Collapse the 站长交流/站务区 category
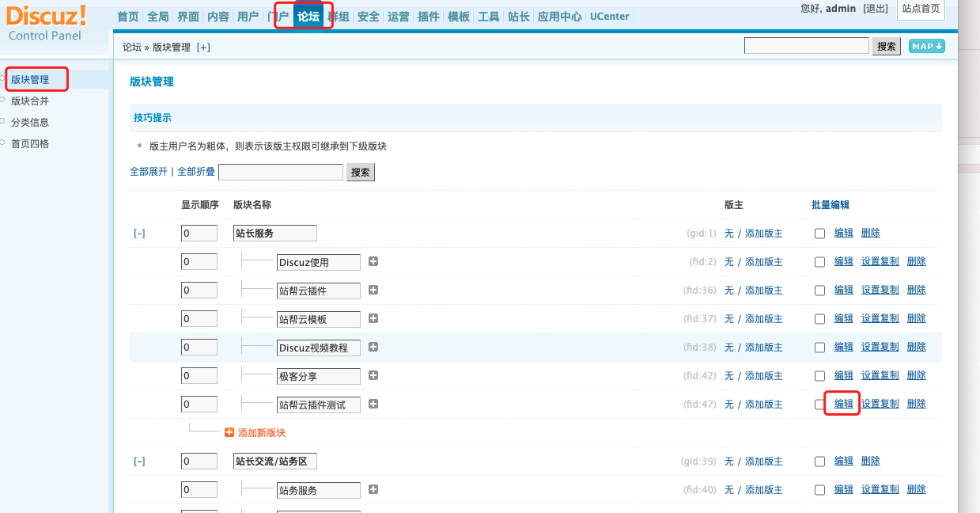Image resolution: width=980 pixels, height=513 pixels. point(139,462)
